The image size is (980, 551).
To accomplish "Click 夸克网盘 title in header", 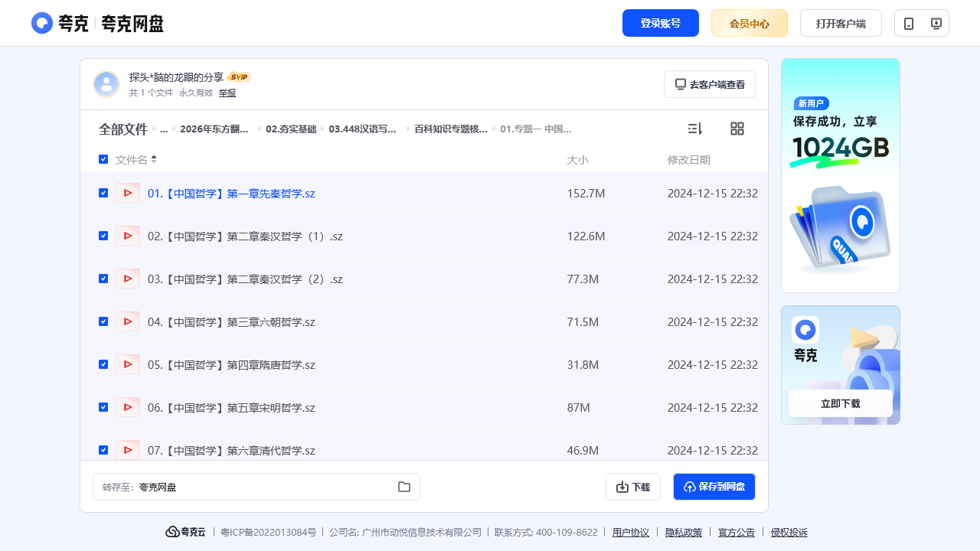I will click(x=132, y=24).
